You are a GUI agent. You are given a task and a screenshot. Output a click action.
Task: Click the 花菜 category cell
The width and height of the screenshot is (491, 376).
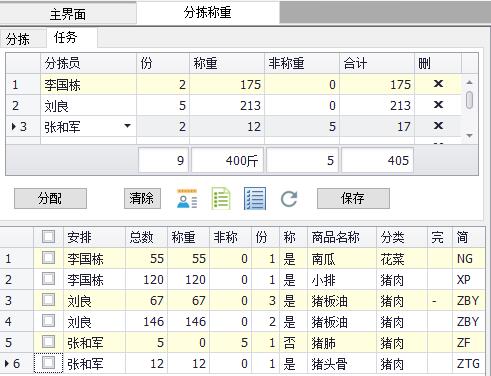(402, 258)
